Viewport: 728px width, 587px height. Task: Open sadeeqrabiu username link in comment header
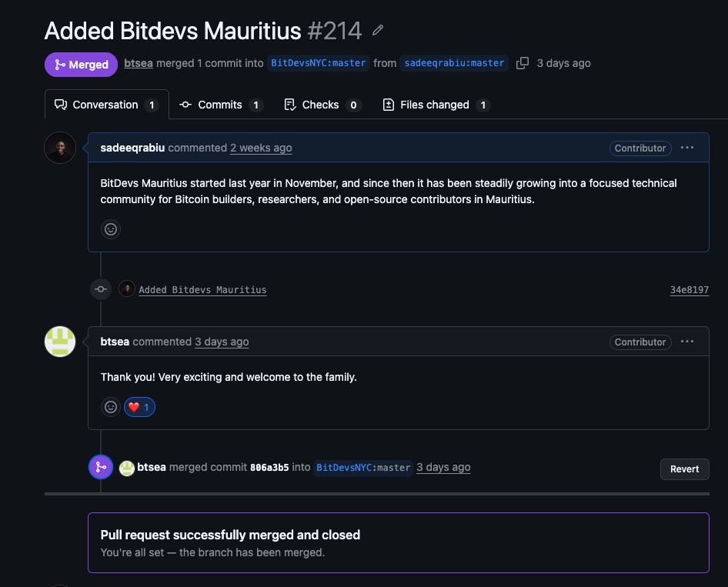(x=132, y=148)
